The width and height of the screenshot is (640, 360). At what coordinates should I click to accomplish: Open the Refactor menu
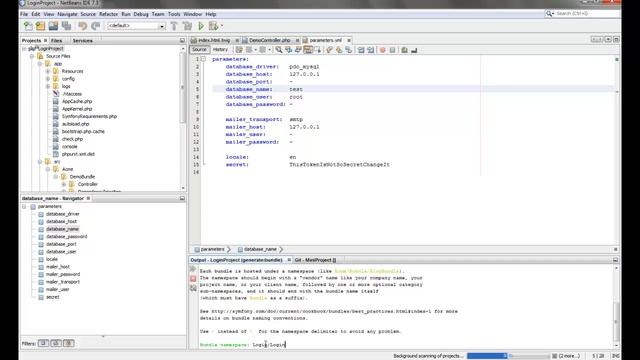coord(108,14)
